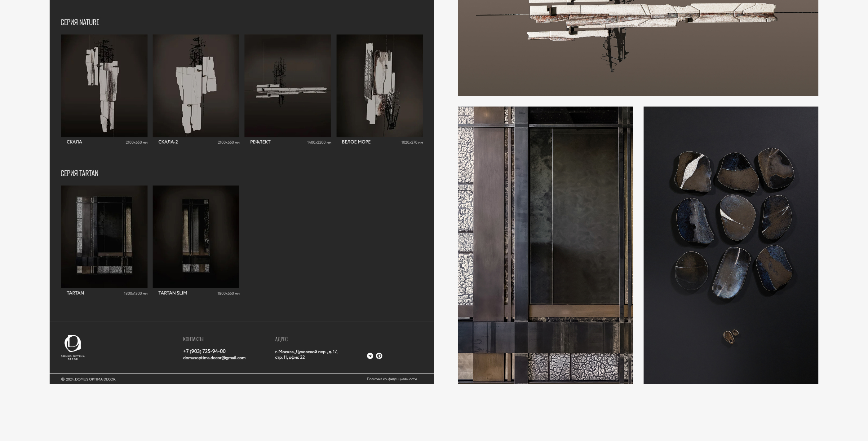Click the СКАЛА product title text
Viewport: 868px width, 441px height.
74,142
